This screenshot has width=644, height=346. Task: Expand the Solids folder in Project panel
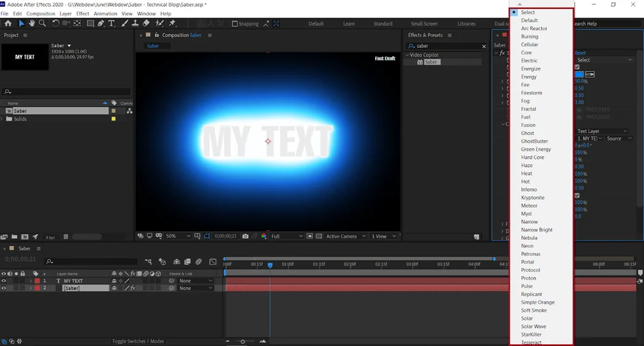click(x=2, y=119)
